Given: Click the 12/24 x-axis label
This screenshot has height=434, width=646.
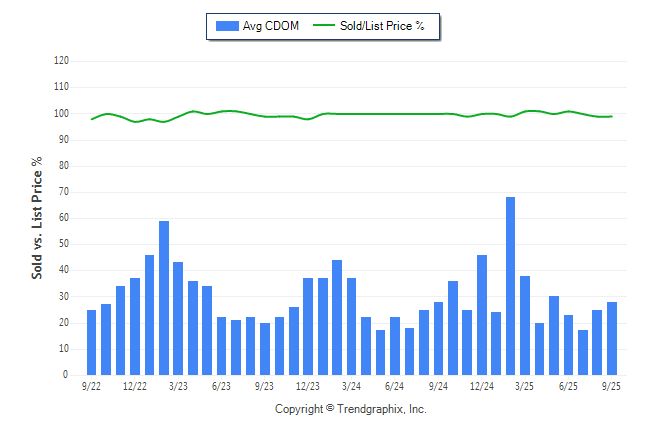Looking at the screenshot, I should click(x=481, y=386).
